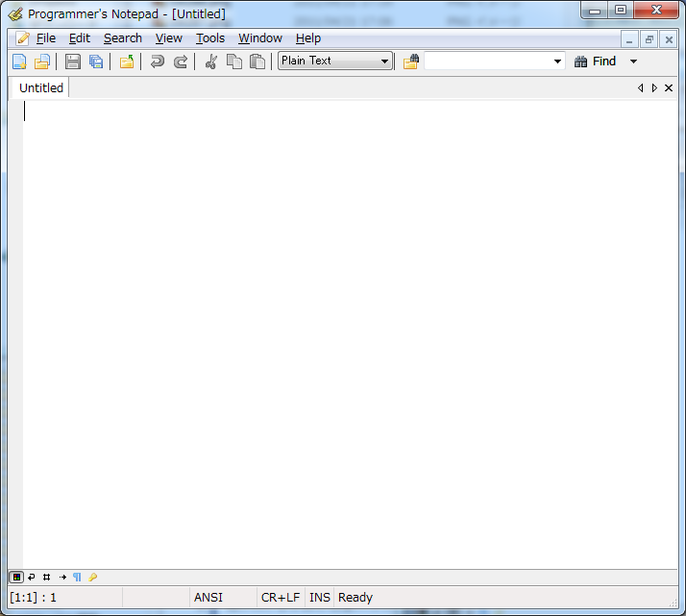686x616 pixels.
Task: Click in the empty text editor area
Action: (x=350, y=334)
